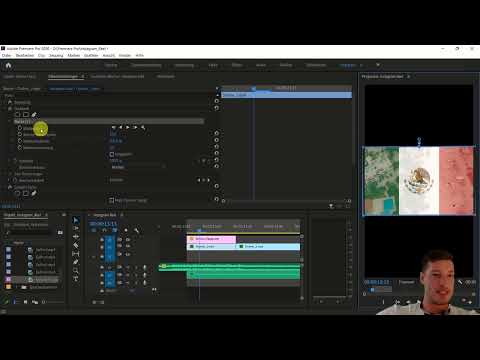The image size is (480, 360).
Task: Open the Sequenz menu
Action: (56, 55)
